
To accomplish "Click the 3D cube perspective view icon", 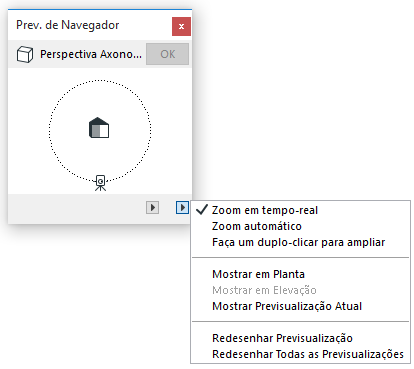I will [x=25, y=54].
